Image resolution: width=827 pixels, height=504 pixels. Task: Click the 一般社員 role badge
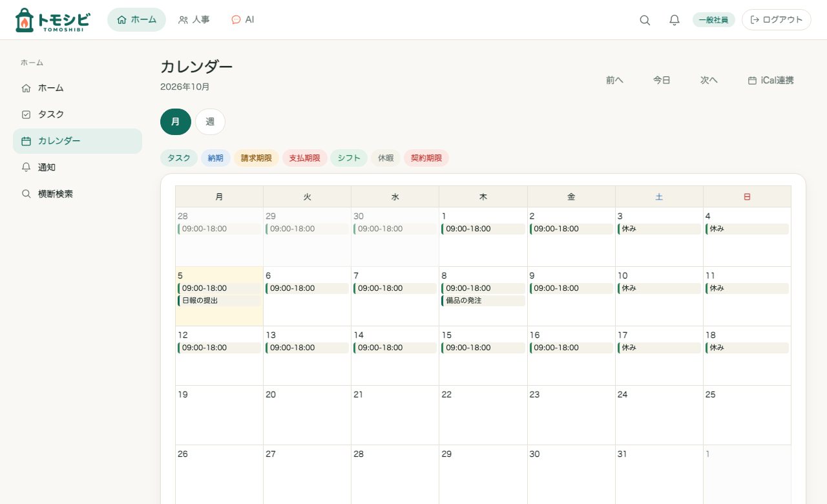714,20
